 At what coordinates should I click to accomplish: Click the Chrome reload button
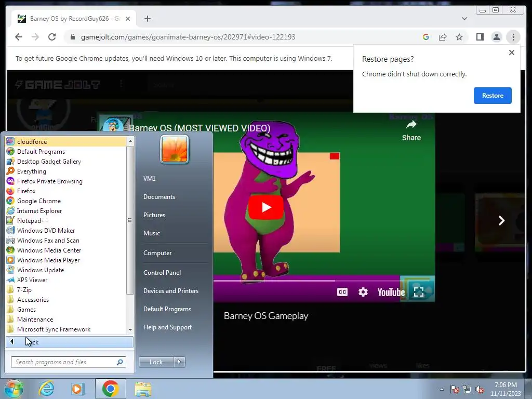click(x=52, y=37)
